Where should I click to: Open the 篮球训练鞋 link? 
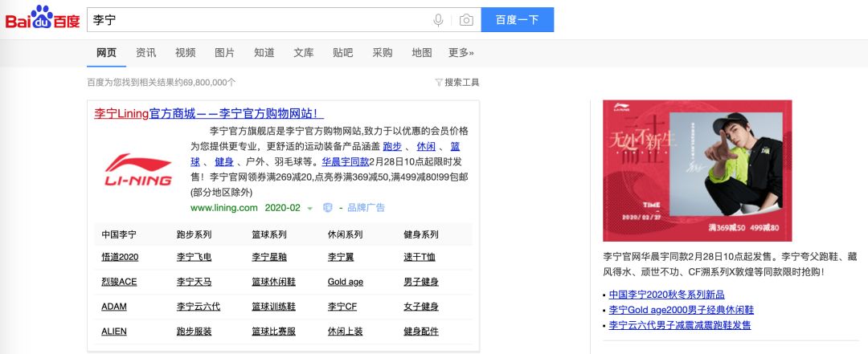point(273,307)
